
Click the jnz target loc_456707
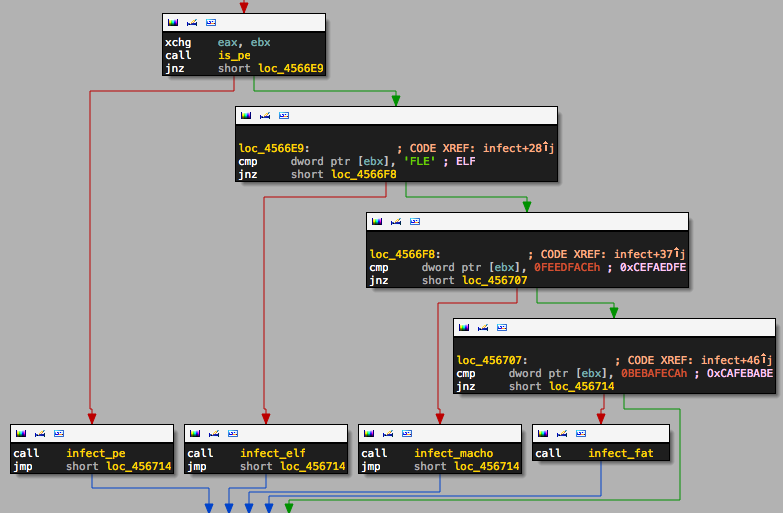(494, 280)
